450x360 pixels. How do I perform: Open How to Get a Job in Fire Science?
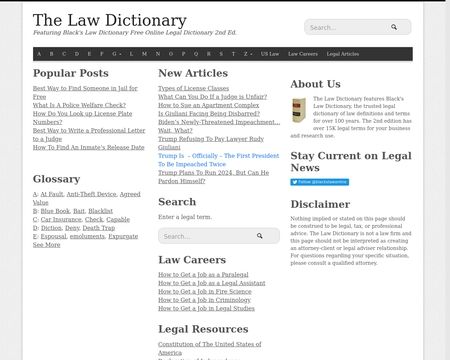click(x=205, y=291)
